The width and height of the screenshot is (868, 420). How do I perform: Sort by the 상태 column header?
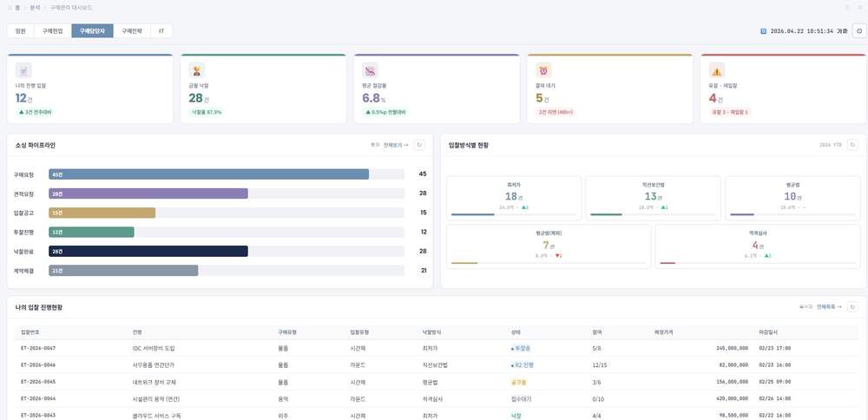tap(516, 332)
